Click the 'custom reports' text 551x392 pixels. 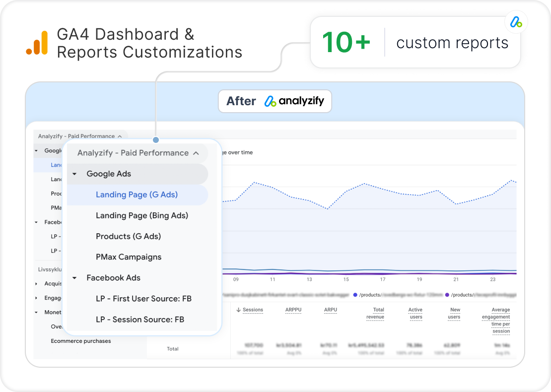(452, 43)
